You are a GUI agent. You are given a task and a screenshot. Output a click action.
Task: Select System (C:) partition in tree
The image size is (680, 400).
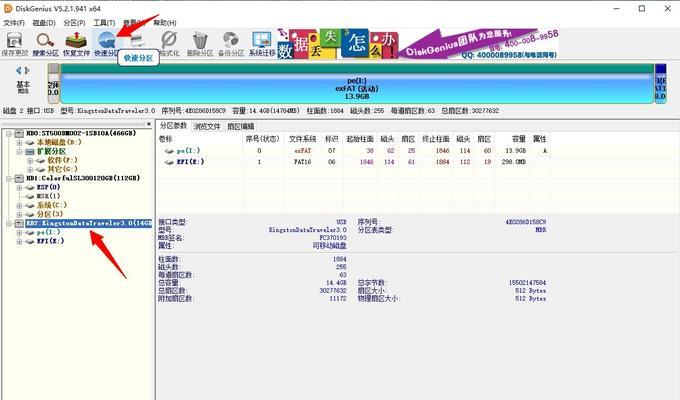click(52, 205)
